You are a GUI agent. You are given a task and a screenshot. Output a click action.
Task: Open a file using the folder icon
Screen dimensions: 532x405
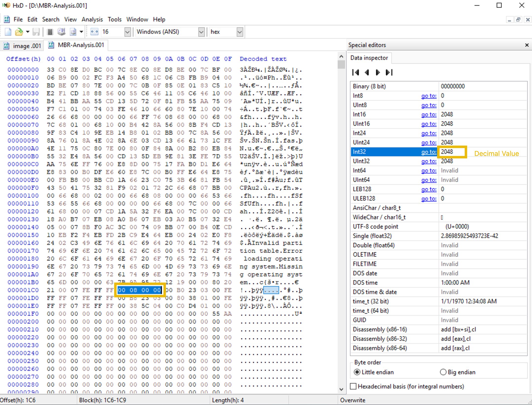19,32
